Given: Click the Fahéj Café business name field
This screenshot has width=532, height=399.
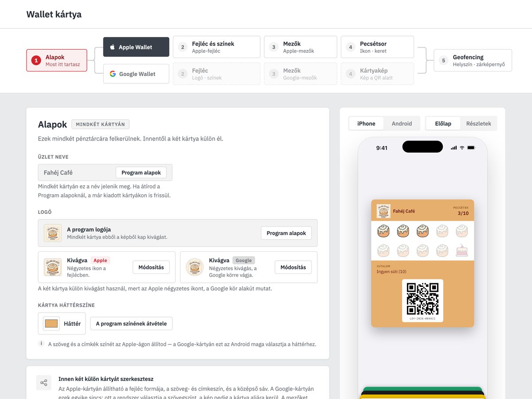Looking at the screenshot, I should point(105,172).
